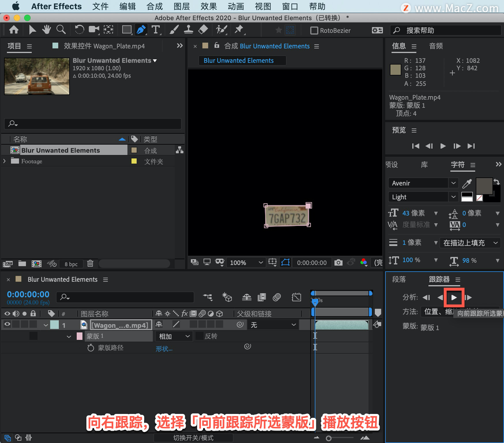The image size is (504, 443).
Task: Click the 切换开关/模式 button
Action: 193,438
